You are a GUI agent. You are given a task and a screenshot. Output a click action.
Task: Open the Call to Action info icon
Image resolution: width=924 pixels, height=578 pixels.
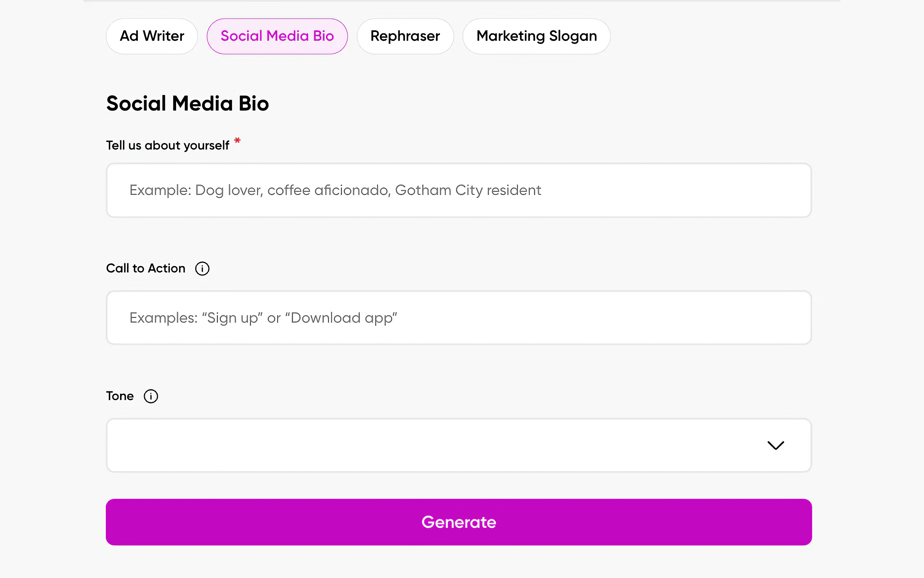tap(202, 268)
